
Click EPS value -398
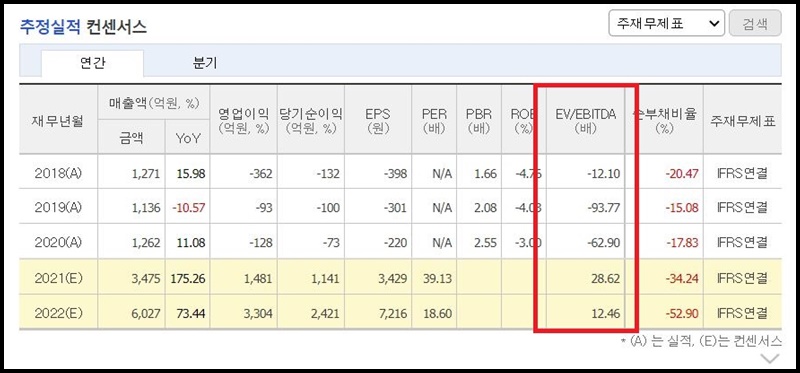(395, 173)
